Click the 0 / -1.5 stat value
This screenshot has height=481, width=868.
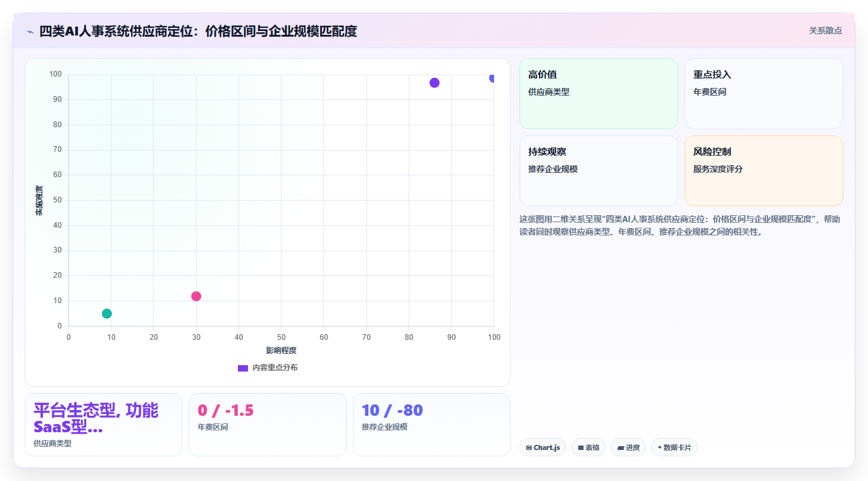click(x=226, y=410)
